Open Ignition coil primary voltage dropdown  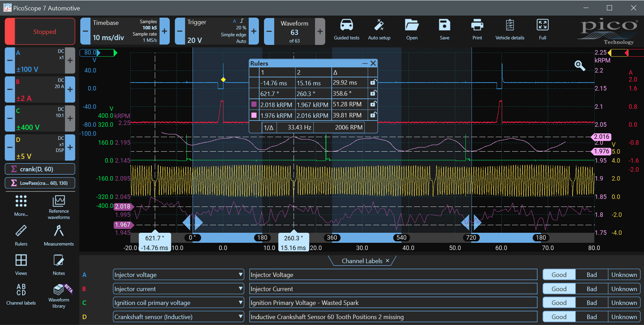pos(240,303)
